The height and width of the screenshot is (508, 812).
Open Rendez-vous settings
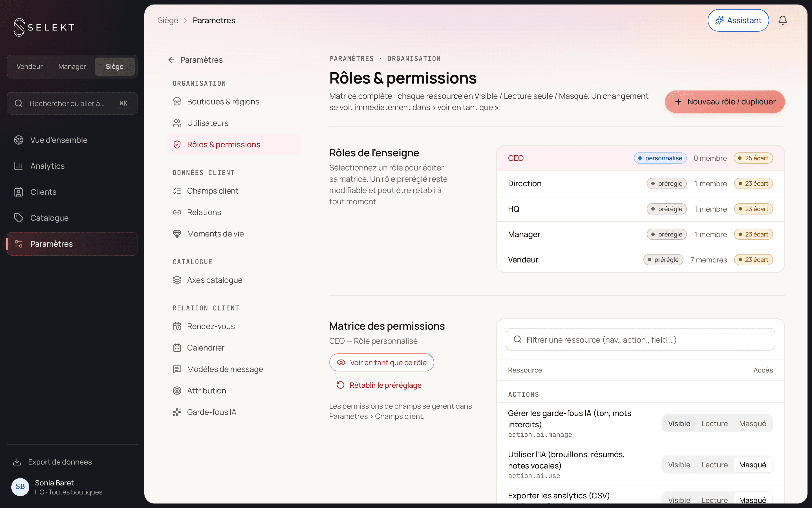(x=234, y=326)
